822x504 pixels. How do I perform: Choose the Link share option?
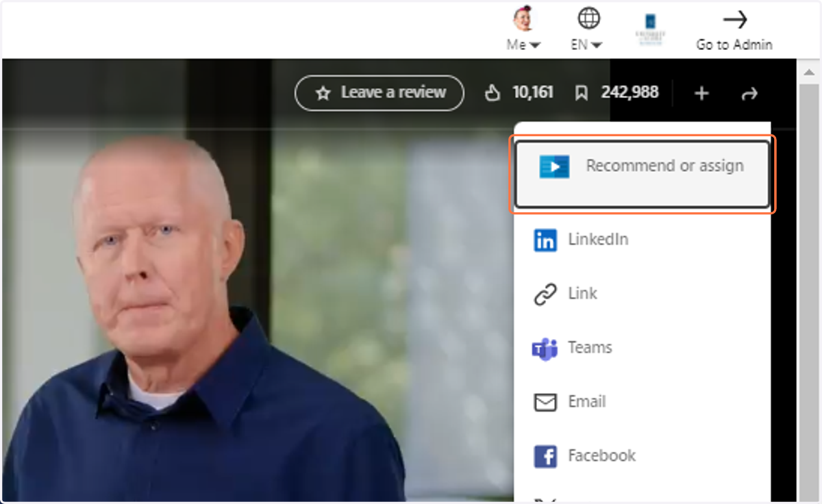(643, 294)
